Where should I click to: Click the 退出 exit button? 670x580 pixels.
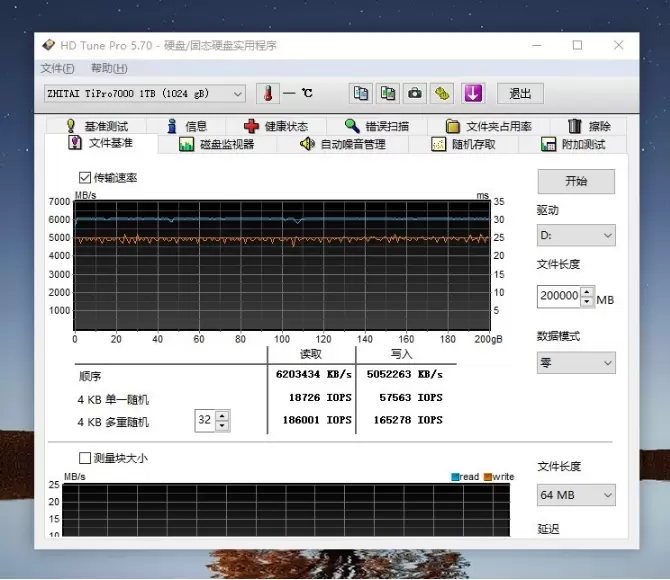[x=520, y=93]
